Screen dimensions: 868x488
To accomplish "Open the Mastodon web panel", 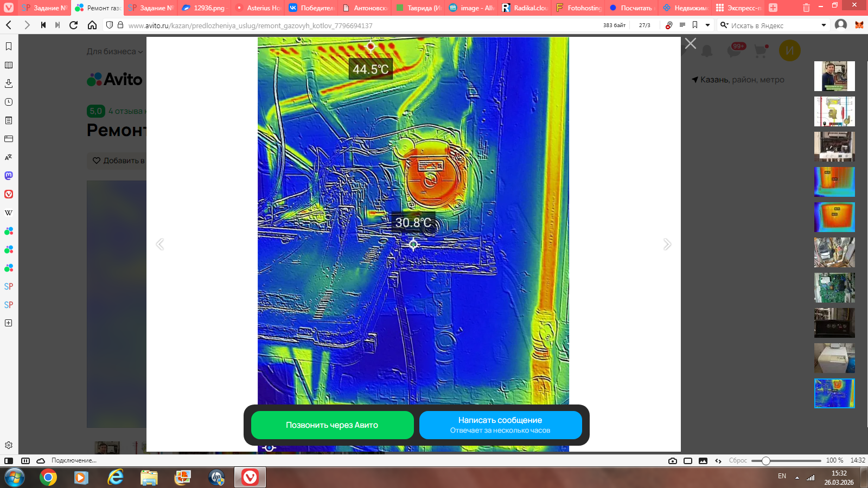I will coord(9,176).
